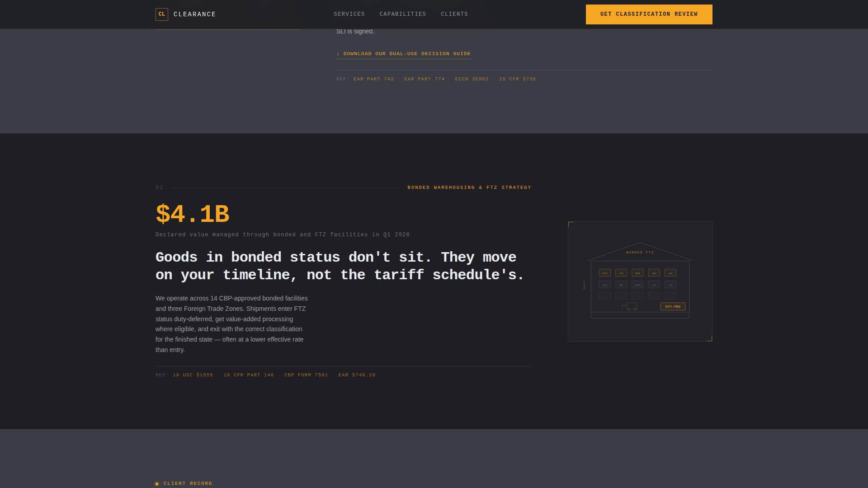Open CBP Form 7501 reference
The height and width of the screenshot is (488, 868).
tap(306, 375)
